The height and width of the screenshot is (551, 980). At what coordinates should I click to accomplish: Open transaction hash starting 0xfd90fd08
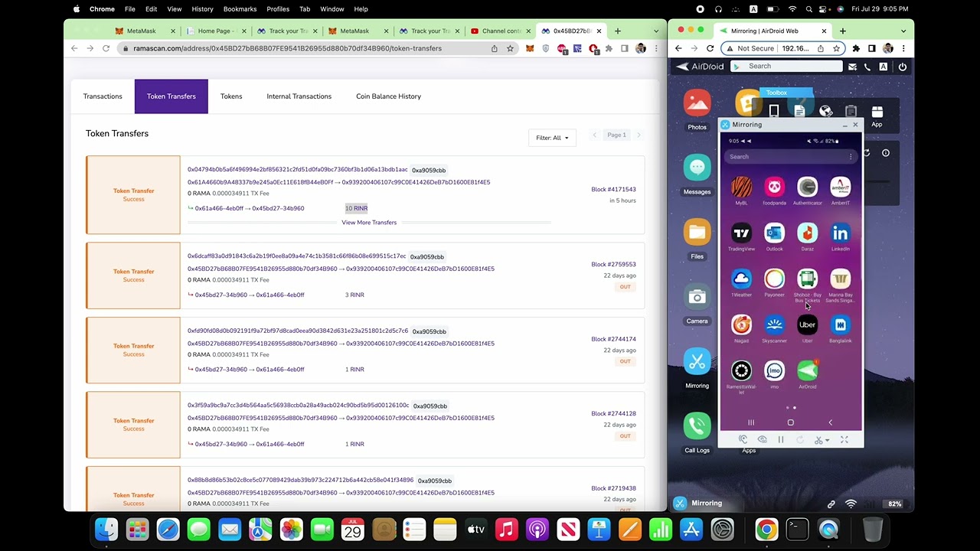pos(298,331)
